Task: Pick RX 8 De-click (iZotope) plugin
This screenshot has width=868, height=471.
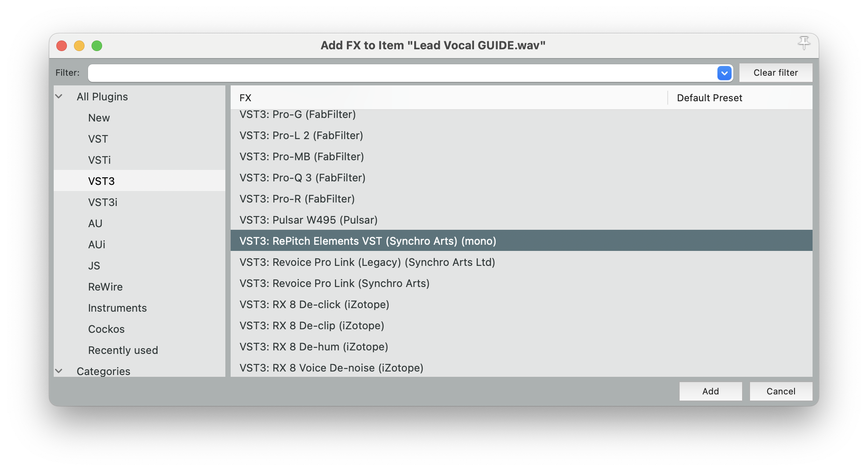Action: (x=314, y=305)
